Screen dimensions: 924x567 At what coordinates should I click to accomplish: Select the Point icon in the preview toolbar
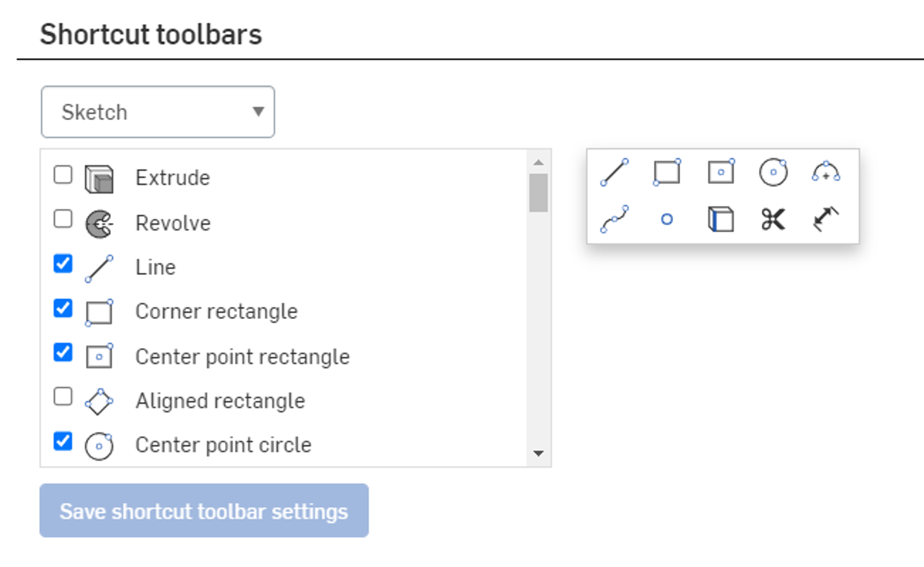coord(667,220)
